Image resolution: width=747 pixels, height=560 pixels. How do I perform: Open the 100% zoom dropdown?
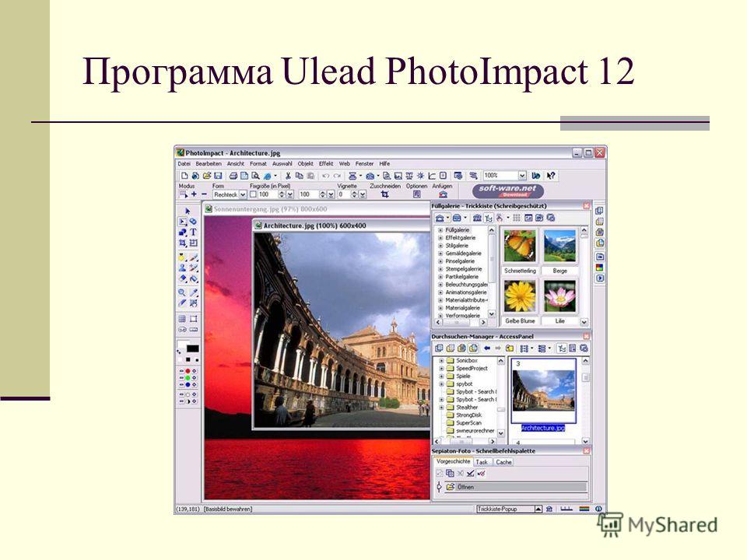(x=522, y=176)
